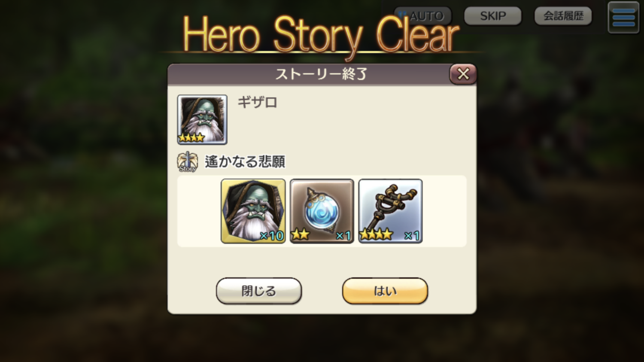644x362 pixels.
Task: Tap the ストーリー終了 title bar
Action: coord(321,74)
